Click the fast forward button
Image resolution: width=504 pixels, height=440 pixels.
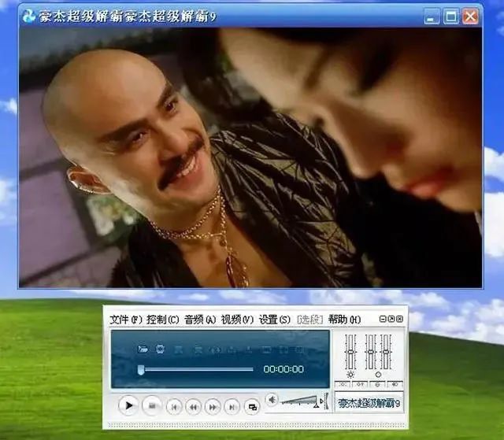(213, 407)
